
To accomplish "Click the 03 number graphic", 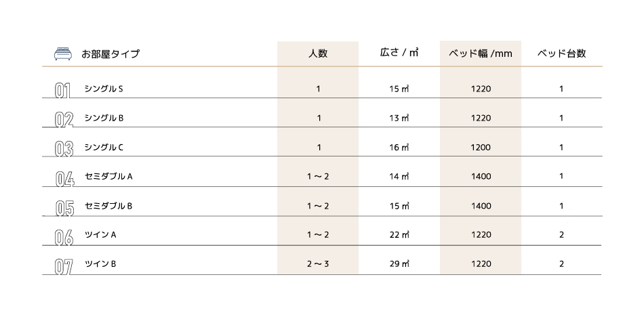I will (64, 148).
